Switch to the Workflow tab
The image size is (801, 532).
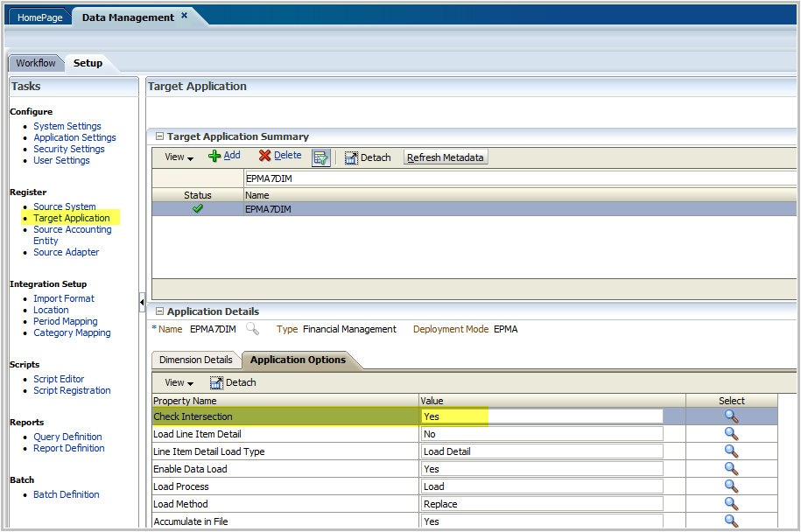point(35,62)
